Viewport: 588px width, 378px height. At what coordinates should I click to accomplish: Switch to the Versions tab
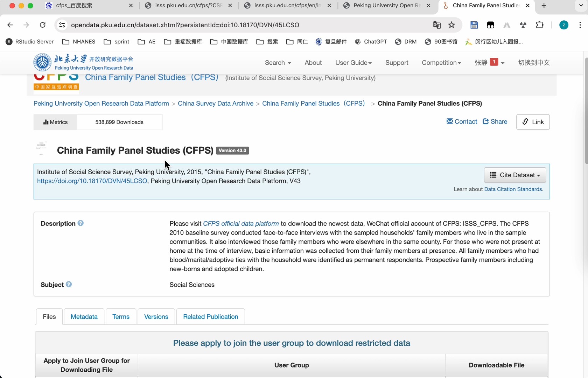click(x=156, y=317)
